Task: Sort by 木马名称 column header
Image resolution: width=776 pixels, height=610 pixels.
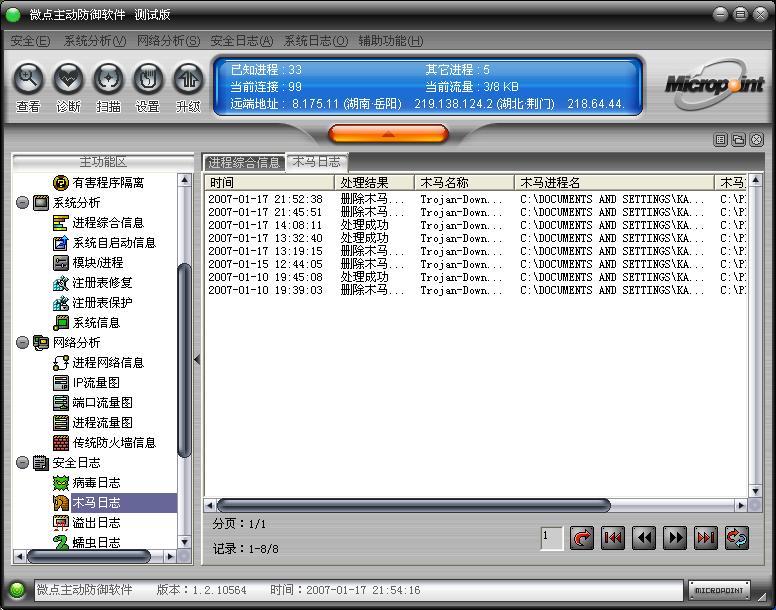Action: tap(465, 183)
